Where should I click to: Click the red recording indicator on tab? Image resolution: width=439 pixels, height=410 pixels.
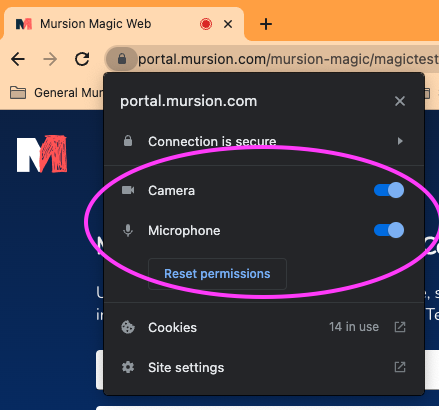pyautogui.click(x=206, y=24)
